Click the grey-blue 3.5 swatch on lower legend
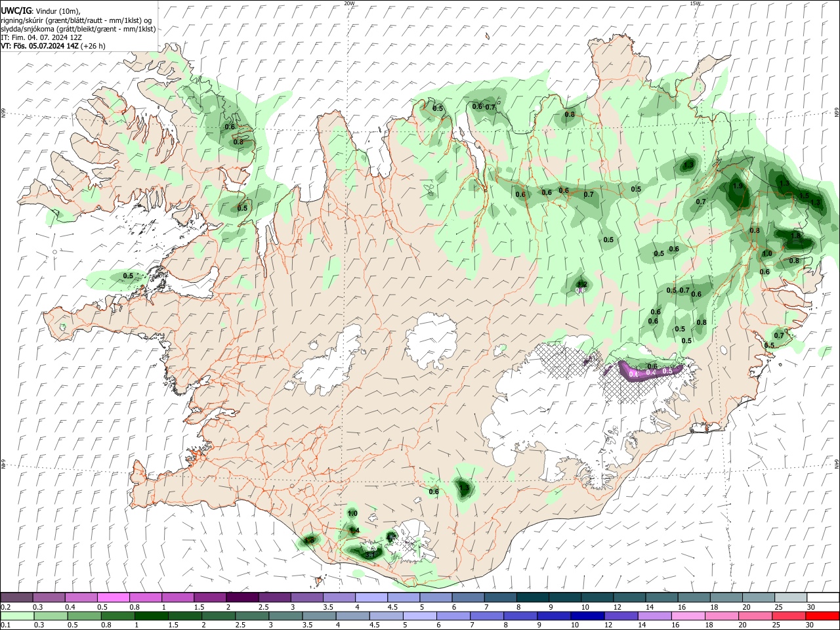Screen dimensions: 840x630 coord(319,616)
